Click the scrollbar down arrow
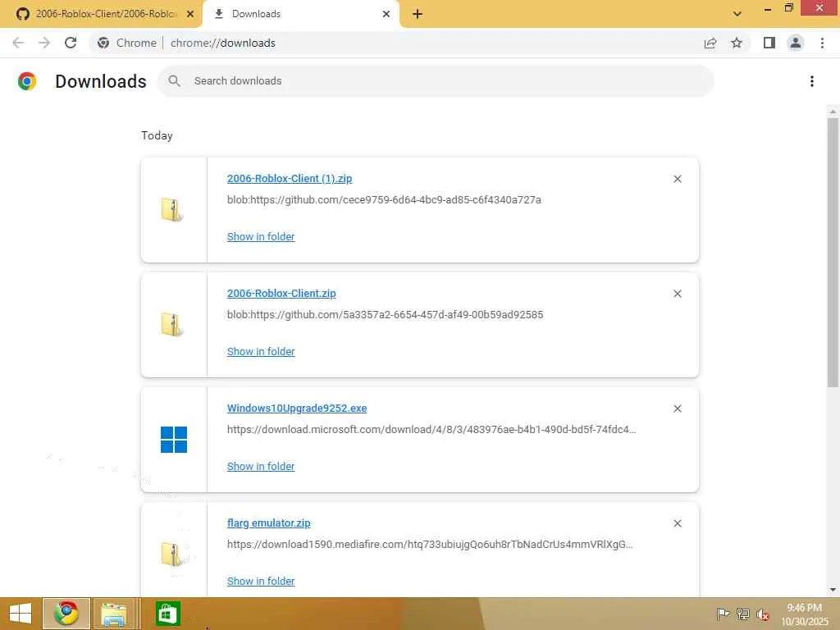 coord(833,590)
